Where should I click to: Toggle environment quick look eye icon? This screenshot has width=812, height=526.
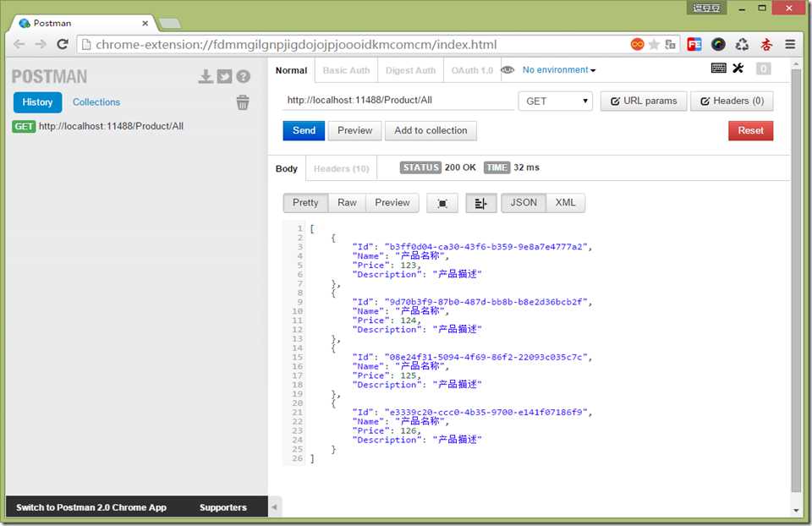(507, 70)
